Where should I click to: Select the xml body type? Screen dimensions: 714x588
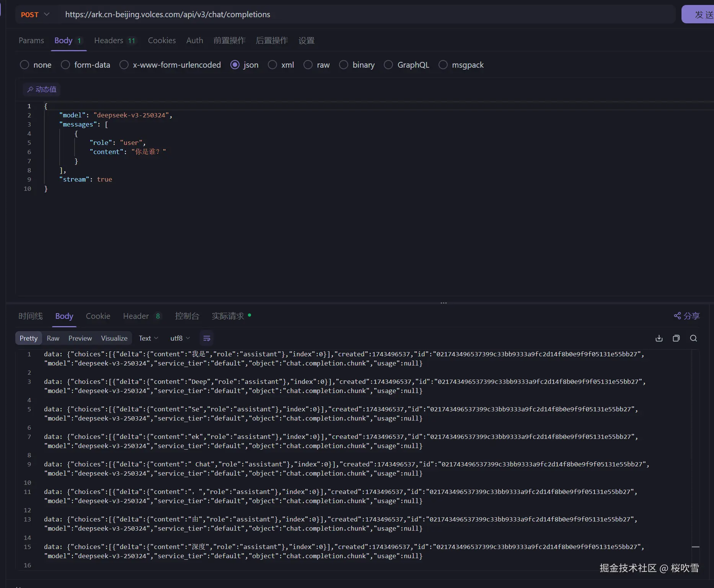click(x=281, y=65)
